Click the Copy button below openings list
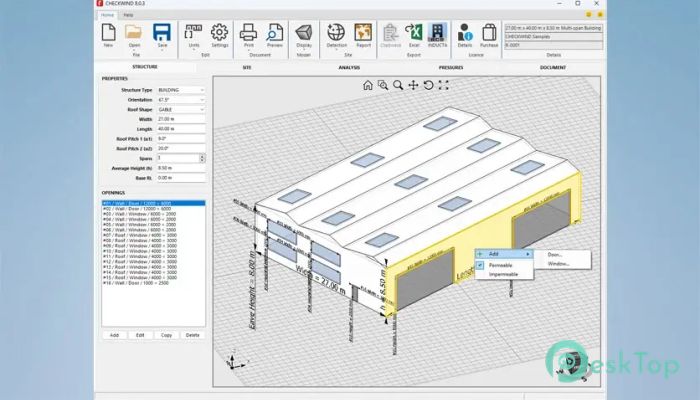Image resolution: width=700 pixels, height=400 pixels. tap(167, 335)
